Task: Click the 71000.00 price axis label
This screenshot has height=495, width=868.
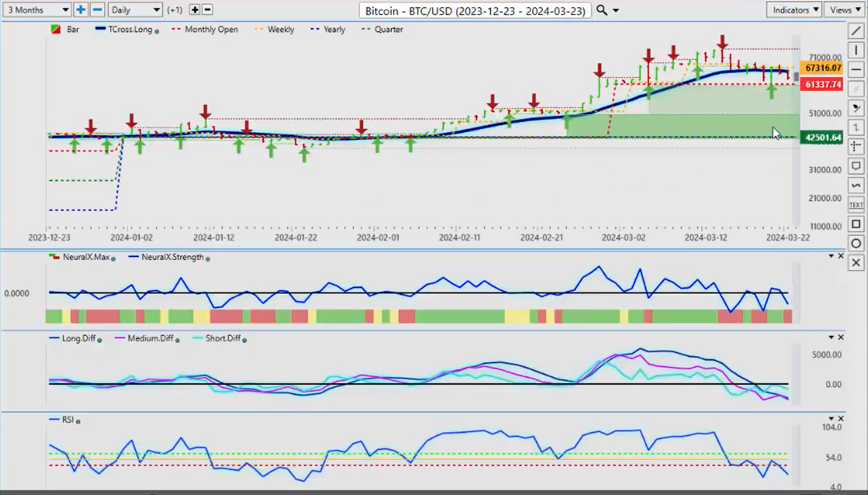Action: 824,57
